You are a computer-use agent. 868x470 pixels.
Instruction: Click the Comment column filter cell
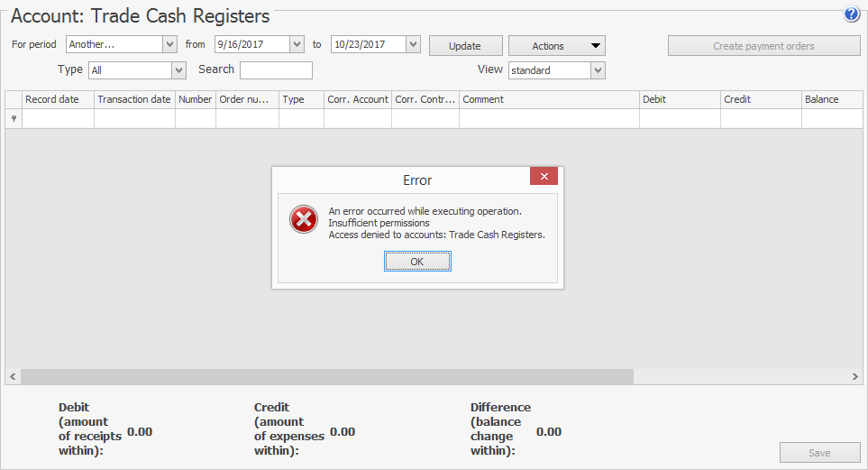point(549,119)
